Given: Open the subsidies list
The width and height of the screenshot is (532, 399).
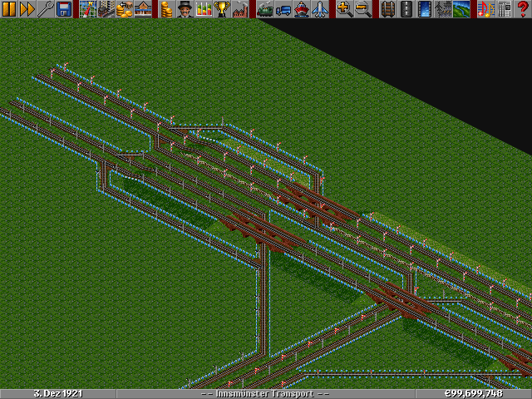Looking at the screenshot, I should (x=124, y=9).
